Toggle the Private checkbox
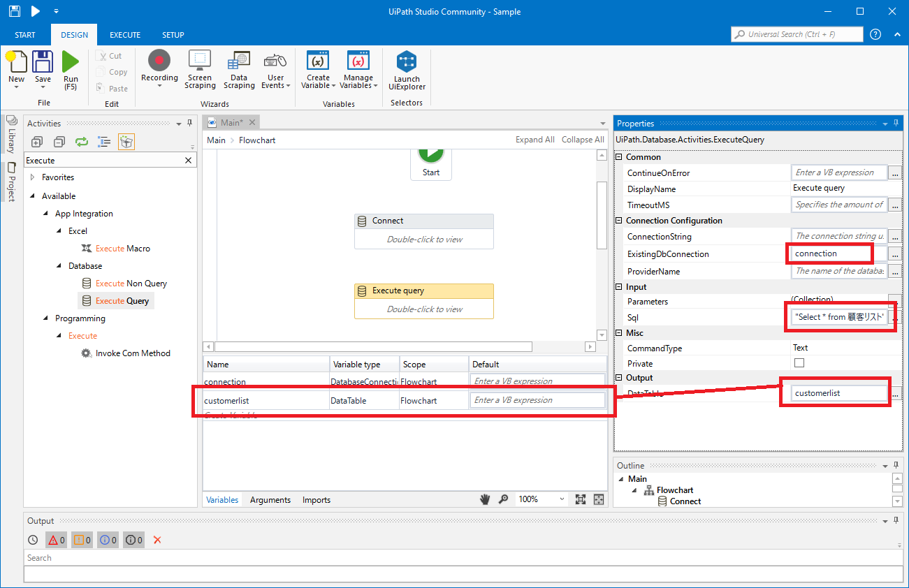 (799, 363)
